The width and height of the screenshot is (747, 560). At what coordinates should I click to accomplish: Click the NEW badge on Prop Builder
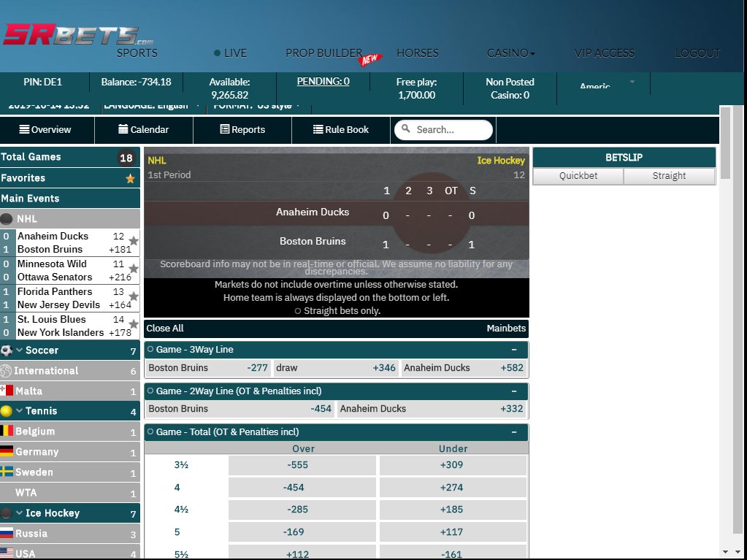370,59
